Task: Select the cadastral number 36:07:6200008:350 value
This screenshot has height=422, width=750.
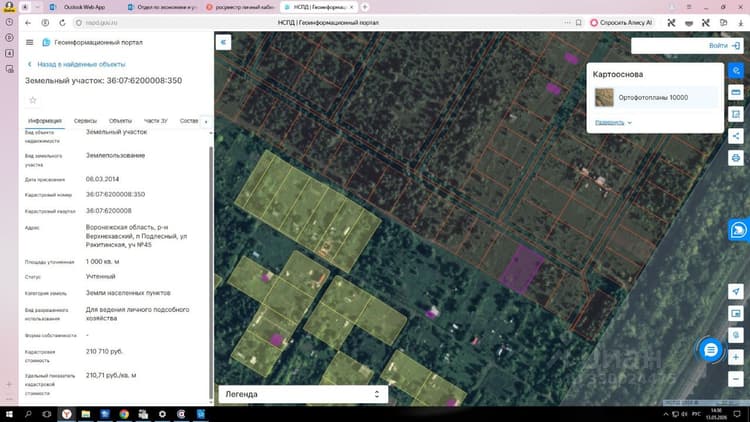Action: click(x=115, y=195)
